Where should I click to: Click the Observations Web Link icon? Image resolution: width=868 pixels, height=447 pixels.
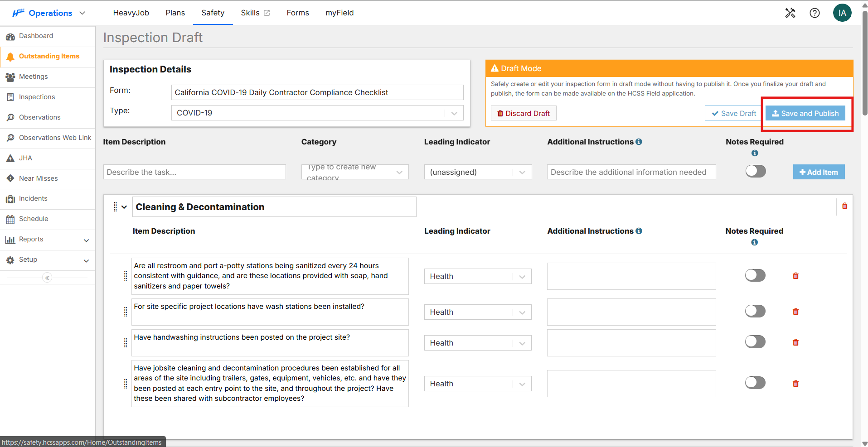(x=10, y=138)
